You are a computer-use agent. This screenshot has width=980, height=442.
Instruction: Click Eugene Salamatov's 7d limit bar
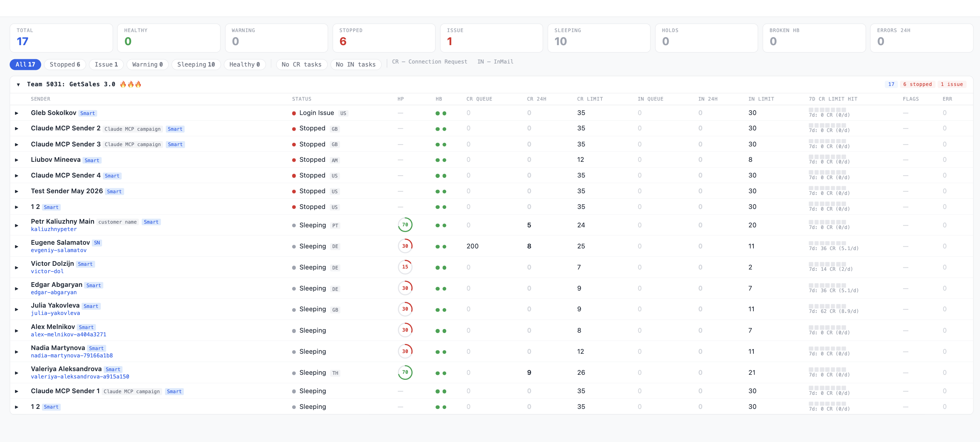tap(827, 243)
